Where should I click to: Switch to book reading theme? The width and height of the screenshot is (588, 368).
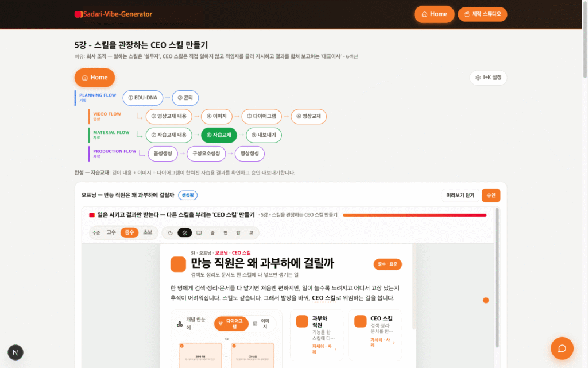(199, 233)
